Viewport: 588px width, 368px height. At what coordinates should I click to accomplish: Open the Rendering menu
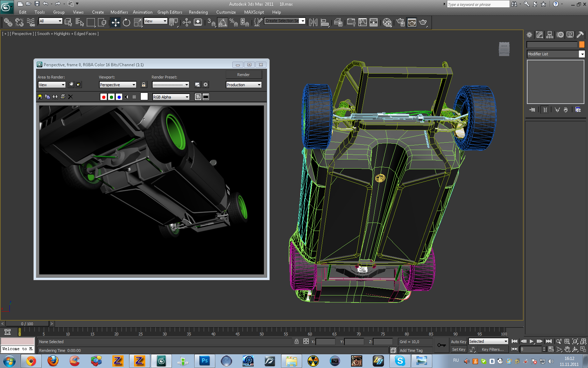pos(198,12)
